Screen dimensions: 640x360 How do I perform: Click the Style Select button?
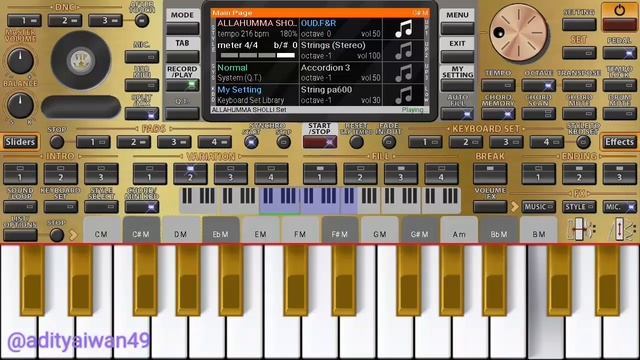click(x=101, y=207)
